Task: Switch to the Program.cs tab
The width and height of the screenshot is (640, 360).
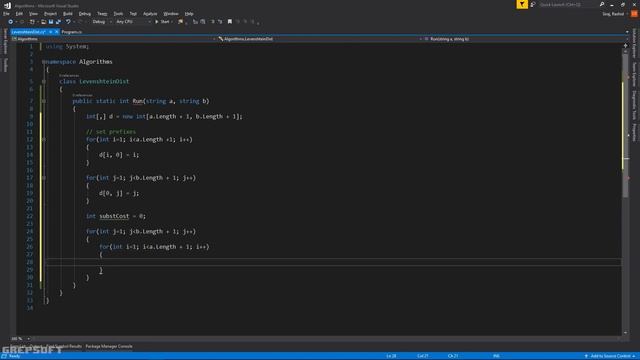Action: 72,32
